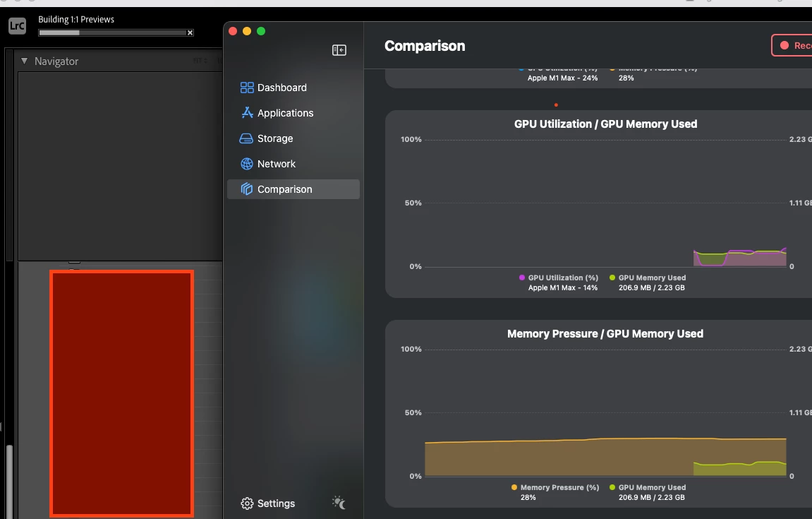
Task: Open the Navigator FIT zoom dropdown
Action: (200, 61)
